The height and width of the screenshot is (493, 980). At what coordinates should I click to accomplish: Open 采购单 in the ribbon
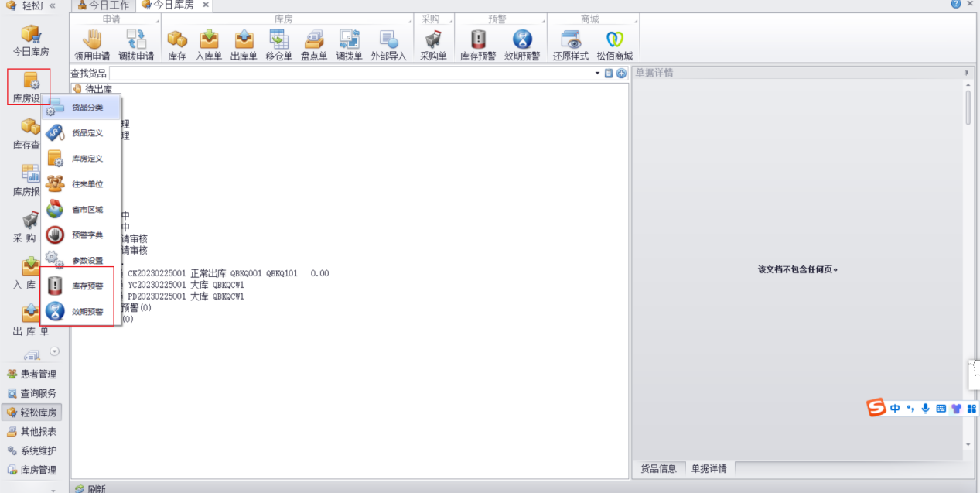433,45
